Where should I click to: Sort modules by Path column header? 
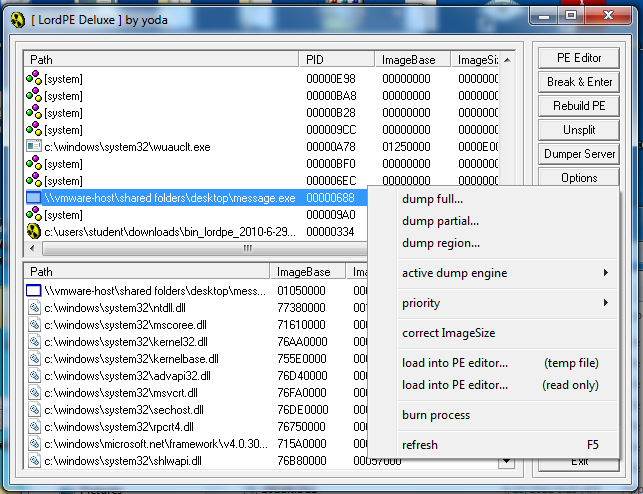147,272
